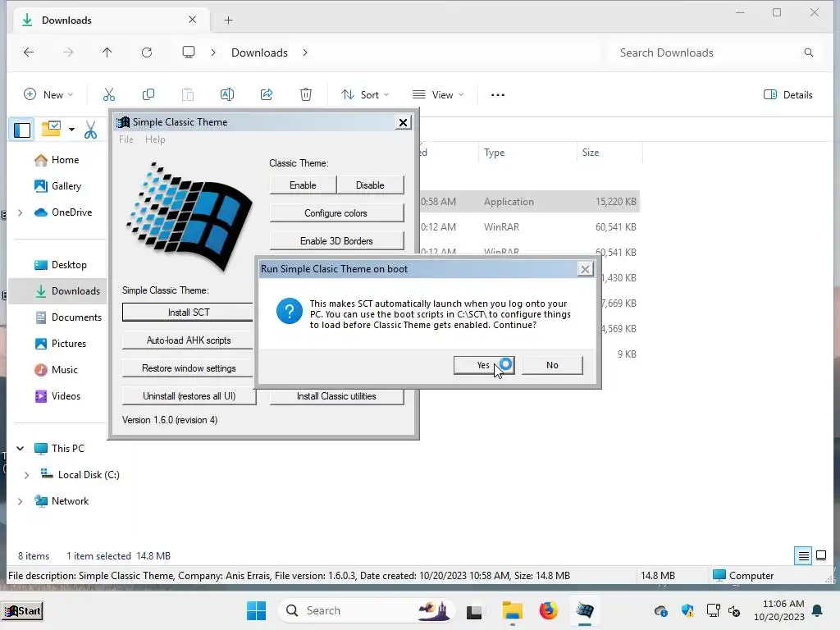Expand the Local Disk (C:) node
This screenshot has width=840, height=630.
(27, 475)
